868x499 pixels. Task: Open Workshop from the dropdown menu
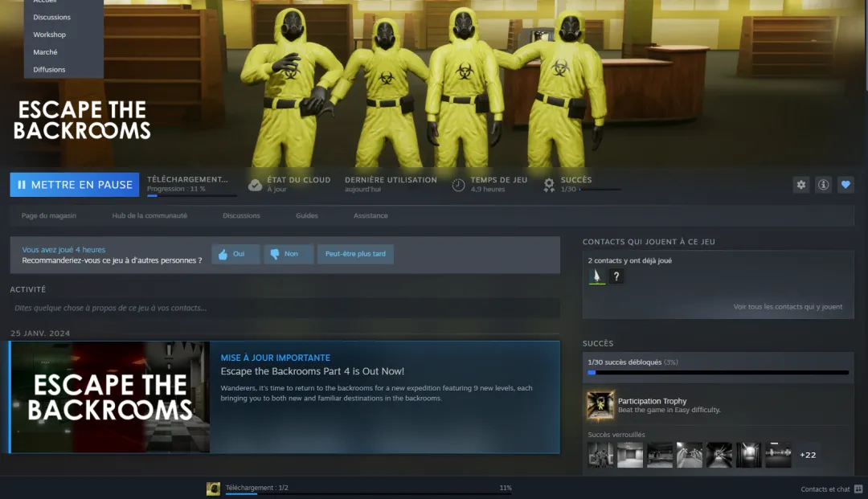click(50, 35)
